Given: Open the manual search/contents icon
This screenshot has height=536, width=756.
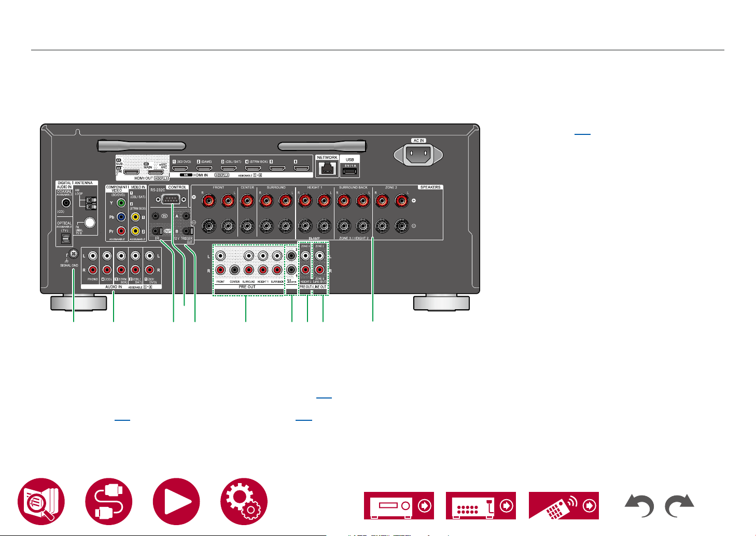Looking at the screenshot, I should pyautogui.click(x=41, y=502).
